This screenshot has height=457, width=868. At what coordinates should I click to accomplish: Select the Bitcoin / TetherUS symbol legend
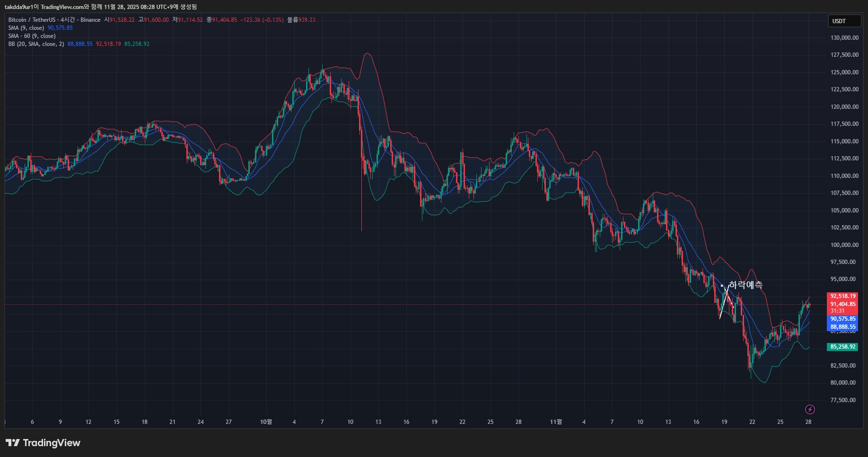(x=54, y=20)
